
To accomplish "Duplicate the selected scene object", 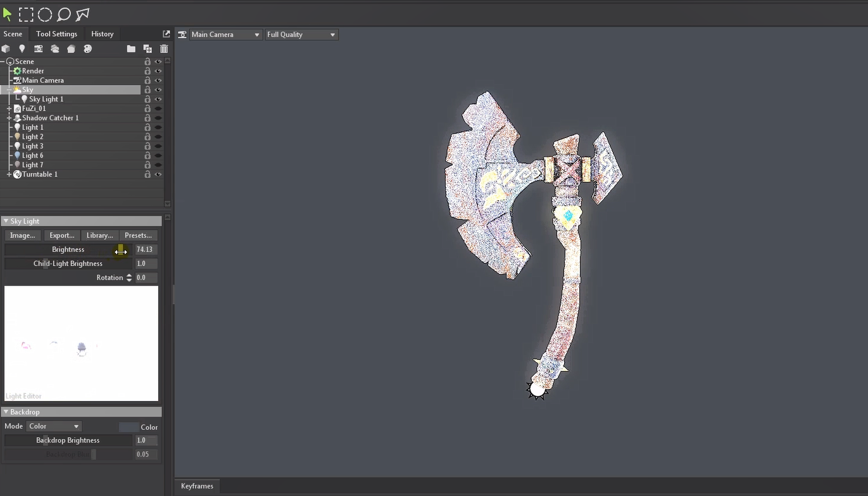I will 148,49.
